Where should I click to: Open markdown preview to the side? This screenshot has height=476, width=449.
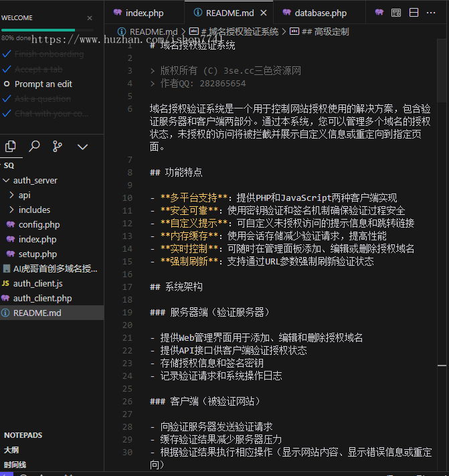click(396, 13)
